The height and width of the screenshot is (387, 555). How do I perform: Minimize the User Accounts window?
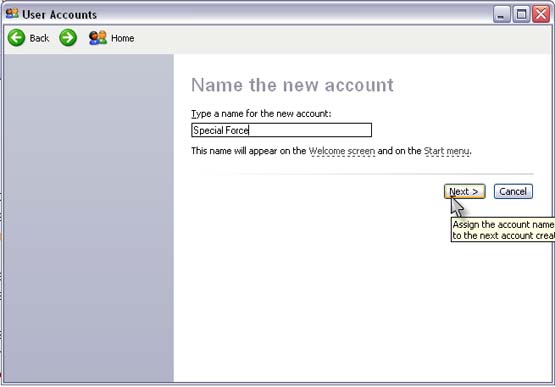pyautogui.click(x=501, y=14)
